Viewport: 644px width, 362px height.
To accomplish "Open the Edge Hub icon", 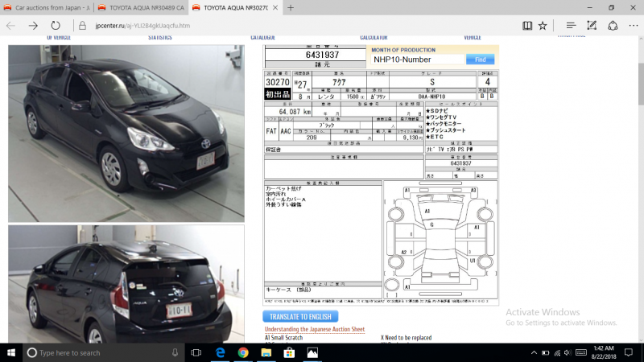I will [x=571, y=26].
